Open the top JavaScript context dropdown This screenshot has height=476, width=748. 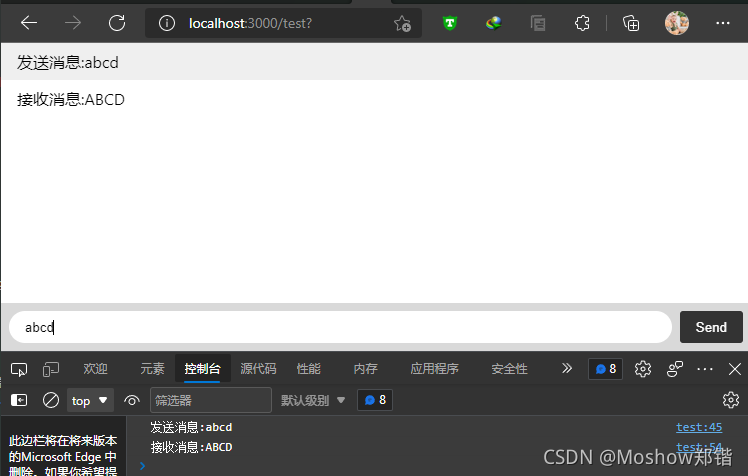(90, 400)
